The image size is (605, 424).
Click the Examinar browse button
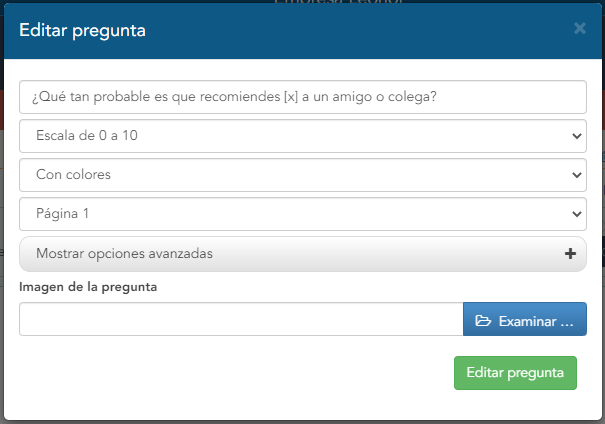pos(525,319)
